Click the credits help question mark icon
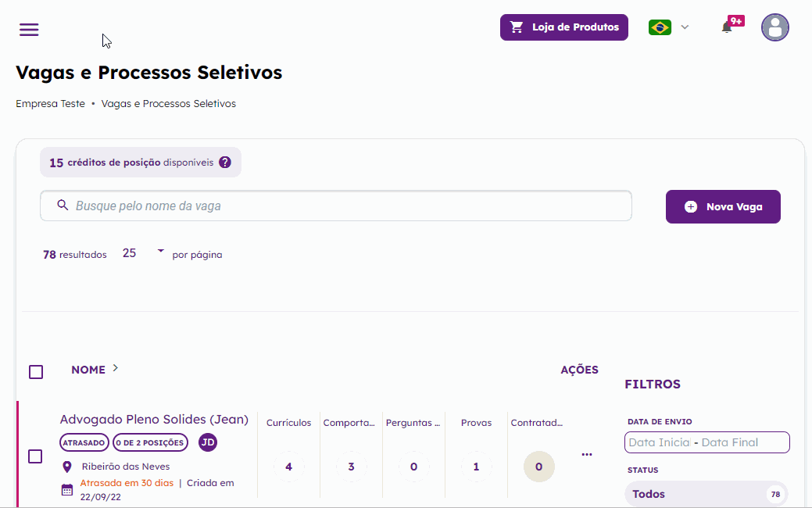The image size is (812, 508). pos(225,162)
